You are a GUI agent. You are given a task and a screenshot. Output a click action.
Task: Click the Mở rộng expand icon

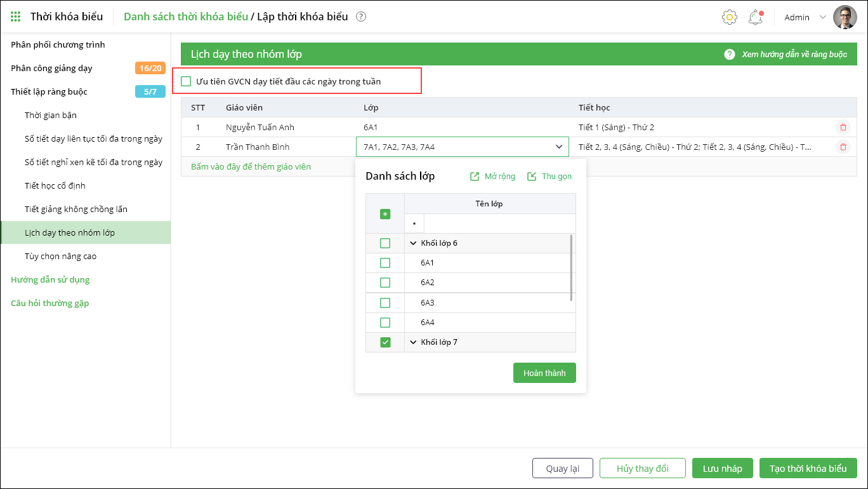point(475,177)
